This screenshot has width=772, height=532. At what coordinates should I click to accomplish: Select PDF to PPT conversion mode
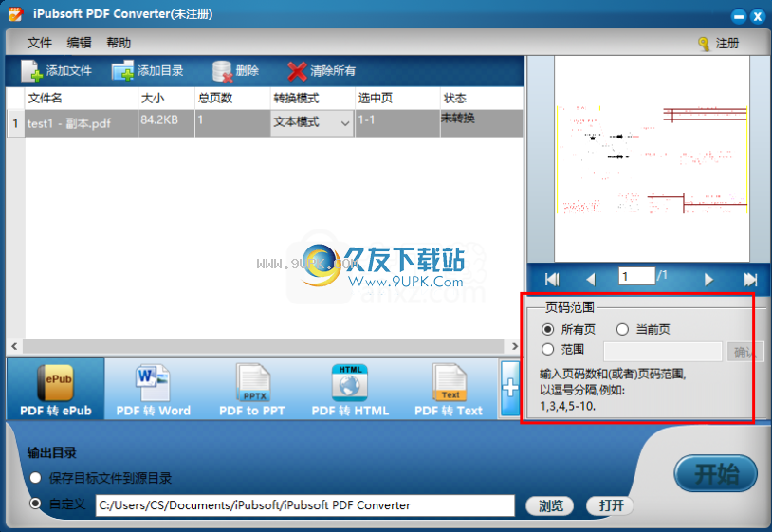pos(252,389)
